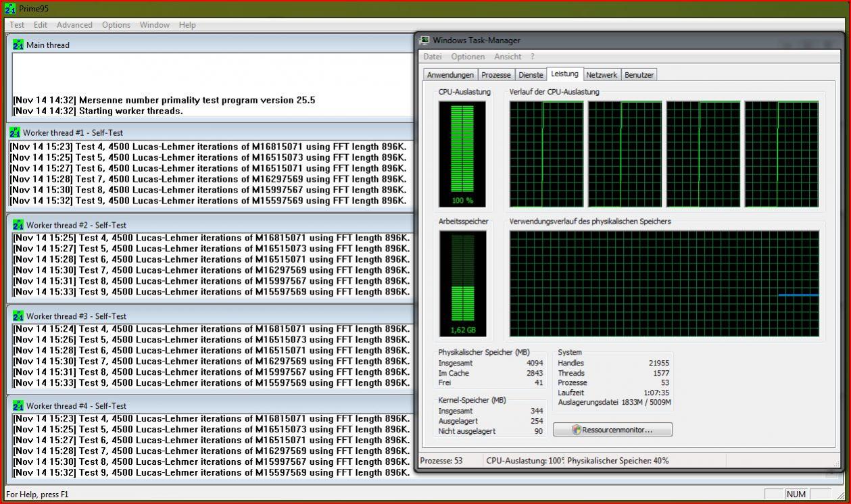Click Worker #1 line 'Test 9' at 15:32
Viewport: 851px width, 504px height.
tap(208, 201)
